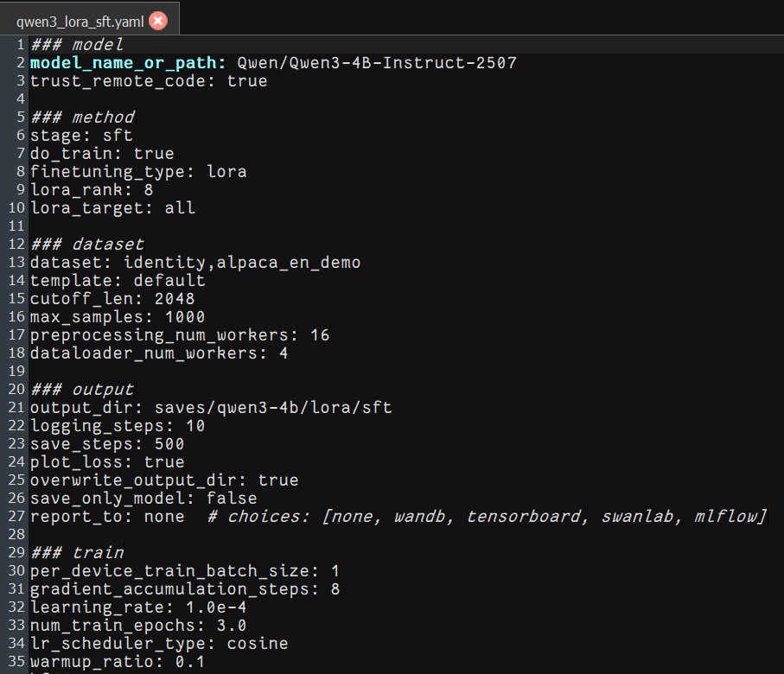Click line number 23 for save_steps

click(x=16, y=443)
